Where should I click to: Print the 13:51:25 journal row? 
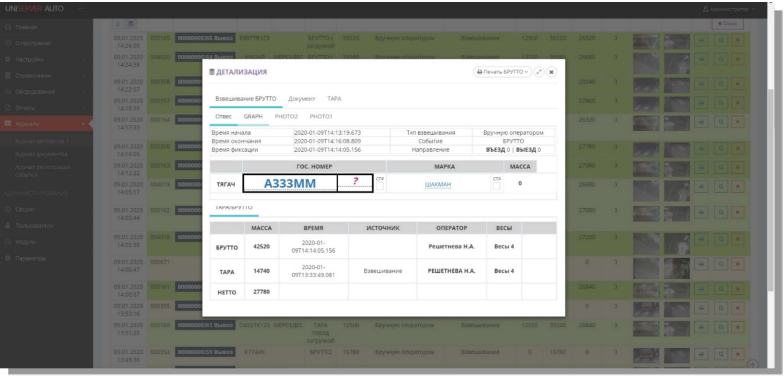point(701,328)
